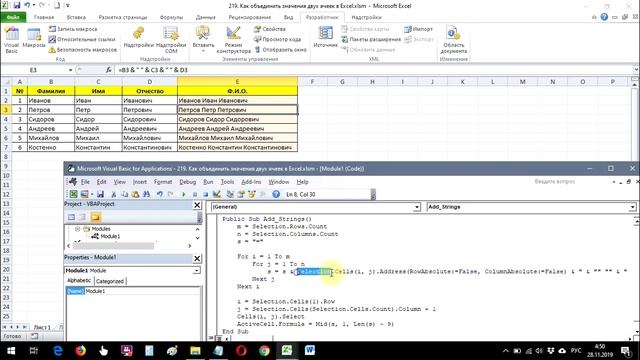The image size is (640, 360).
Task: Open the Name Box dropdown arrow
Action: coord(70,70)
